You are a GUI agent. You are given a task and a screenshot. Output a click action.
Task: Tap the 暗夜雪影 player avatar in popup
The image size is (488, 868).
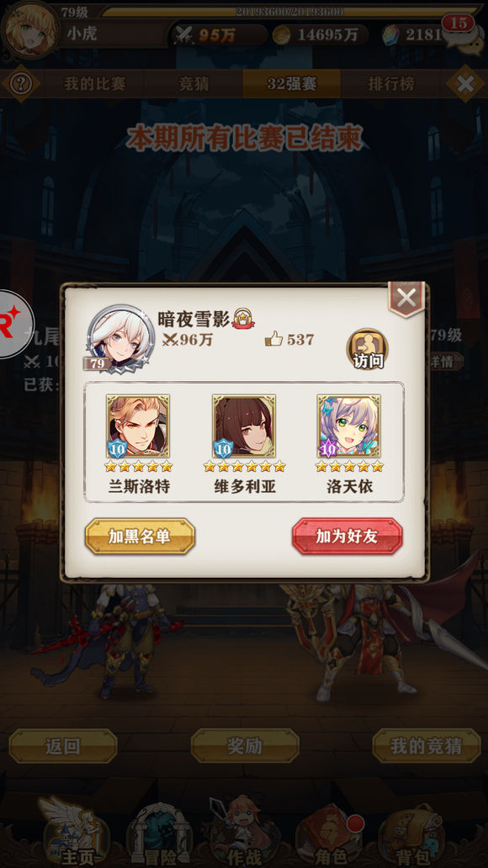119,338
